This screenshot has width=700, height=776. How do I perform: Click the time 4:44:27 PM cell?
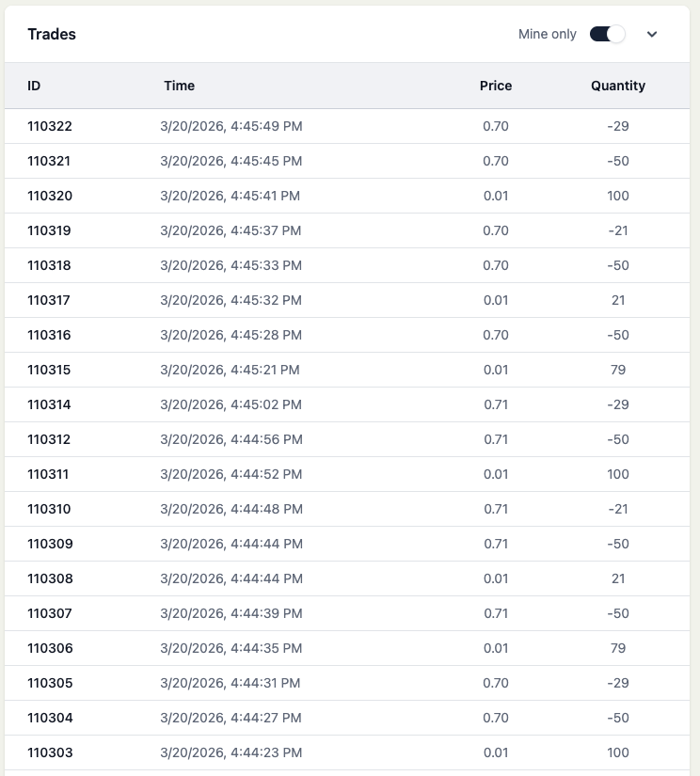(x=231, y=718)
